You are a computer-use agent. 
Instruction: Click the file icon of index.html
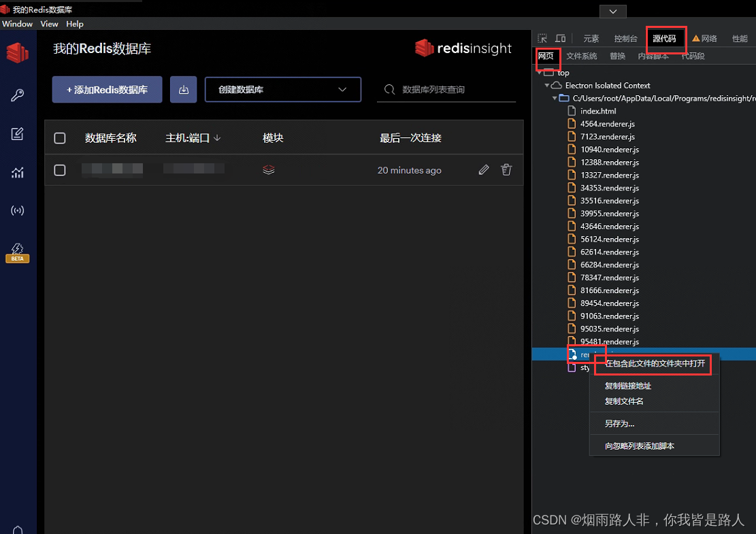click(x=572, y=111)
